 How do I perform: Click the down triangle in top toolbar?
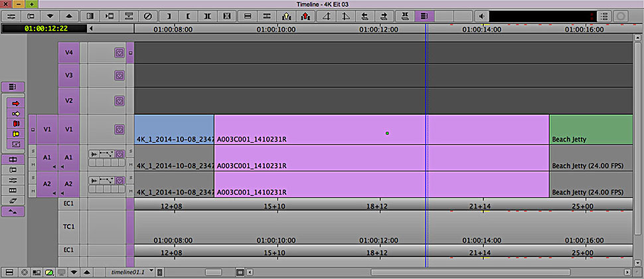tap(51, 15)
